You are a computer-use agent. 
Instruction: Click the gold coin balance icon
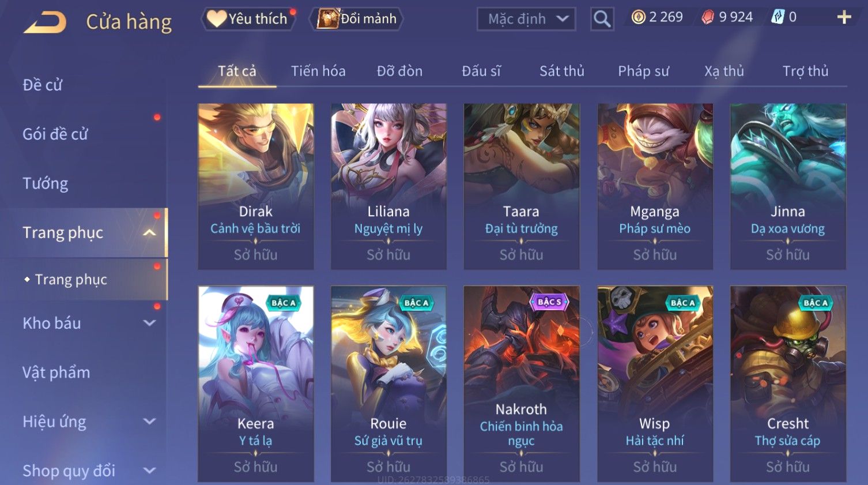click(x=638, y=17)
